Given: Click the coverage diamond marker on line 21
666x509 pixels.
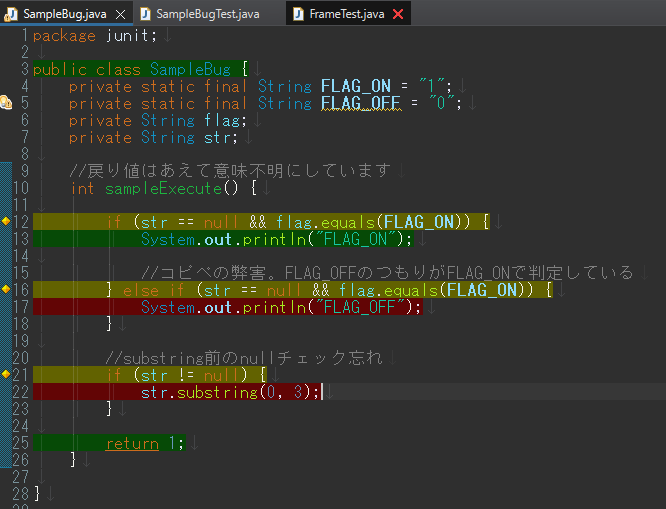Looking at the screenshot, I should click(x=6, y=374).
